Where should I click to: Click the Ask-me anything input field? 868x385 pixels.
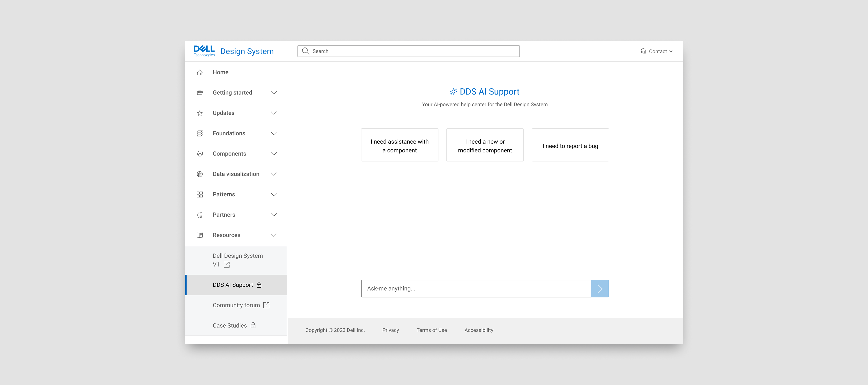(x=476, y=289)
